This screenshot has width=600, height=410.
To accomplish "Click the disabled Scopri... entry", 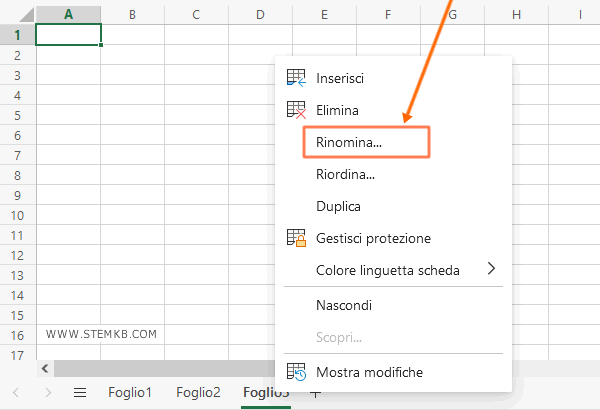I will (339, 337).
